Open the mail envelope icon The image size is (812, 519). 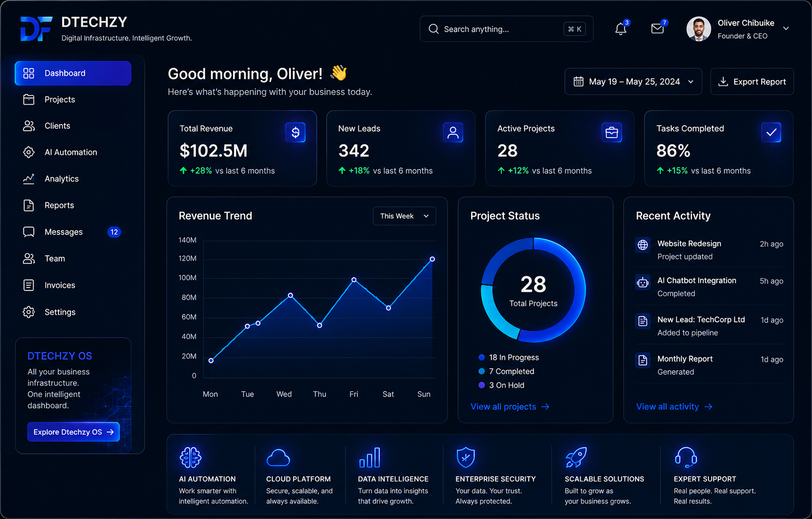(x=658, y=28)
